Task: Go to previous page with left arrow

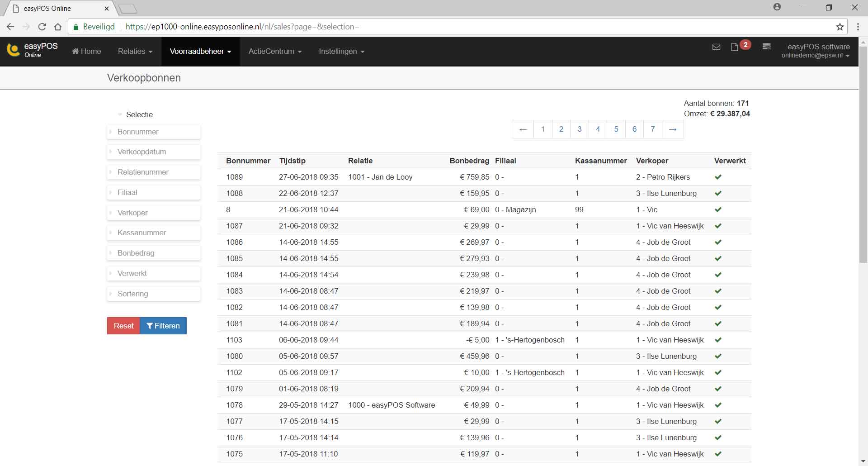Action: click(523, 129)
